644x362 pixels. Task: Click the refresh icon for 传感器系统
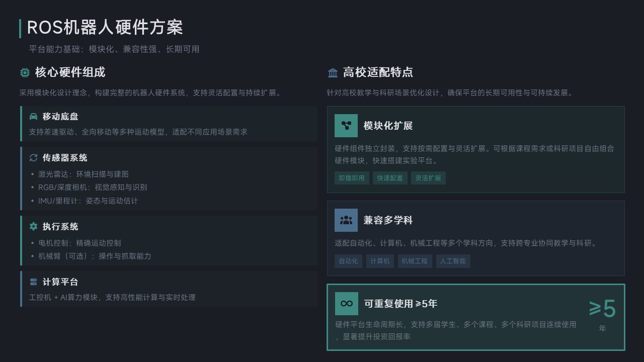point(33,158)
